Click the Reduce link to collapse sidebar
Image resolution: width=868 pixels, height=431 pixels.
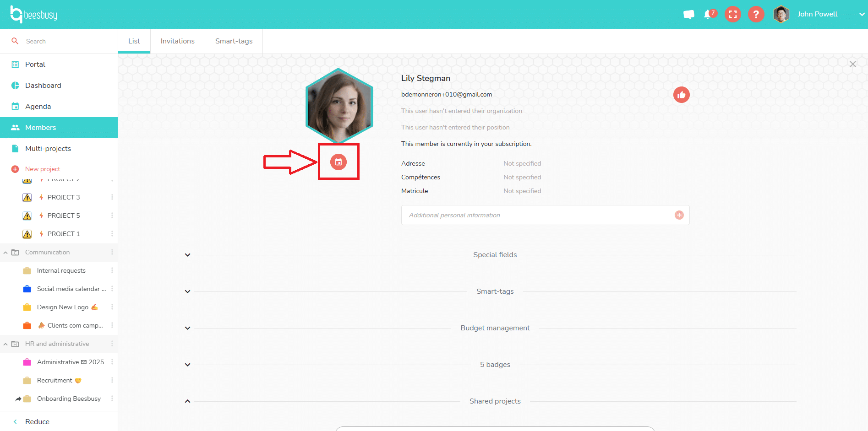click(37, 421)
